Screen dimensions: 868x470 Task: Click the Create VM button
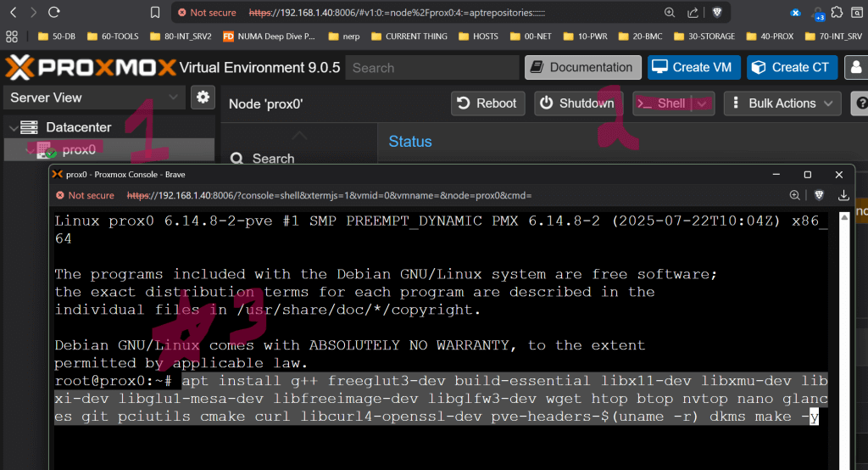(x=694, y=68)
